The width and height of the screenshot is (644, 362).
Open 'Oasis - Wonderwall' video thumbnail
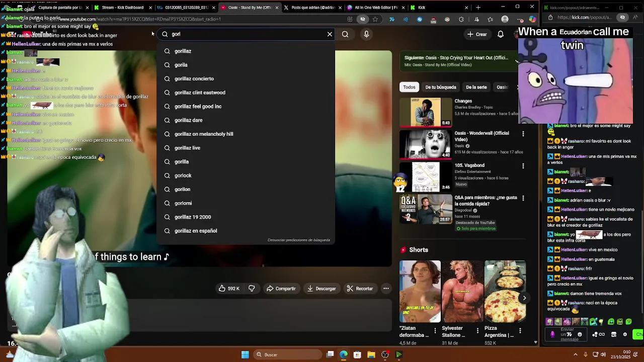[426, 144]
